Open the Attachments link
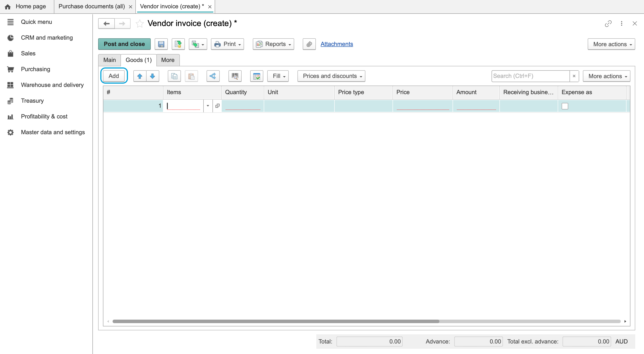Screen dimensions: 644x354 click(337, 44)
